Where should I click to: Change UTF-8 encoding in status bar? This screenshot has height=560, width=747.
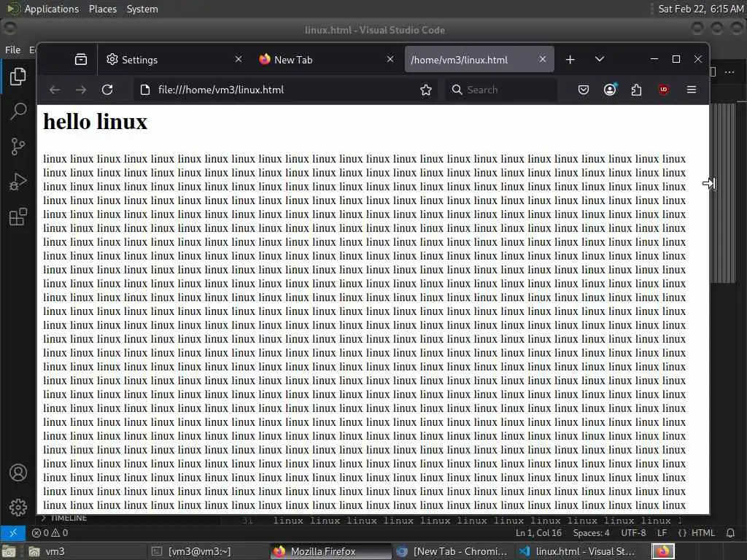633,533
